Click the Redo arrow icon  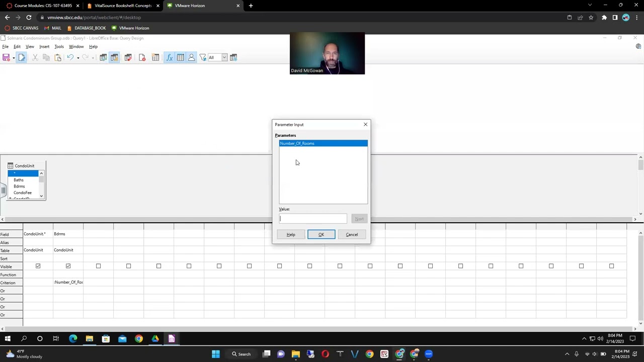(x=85, y=58)
